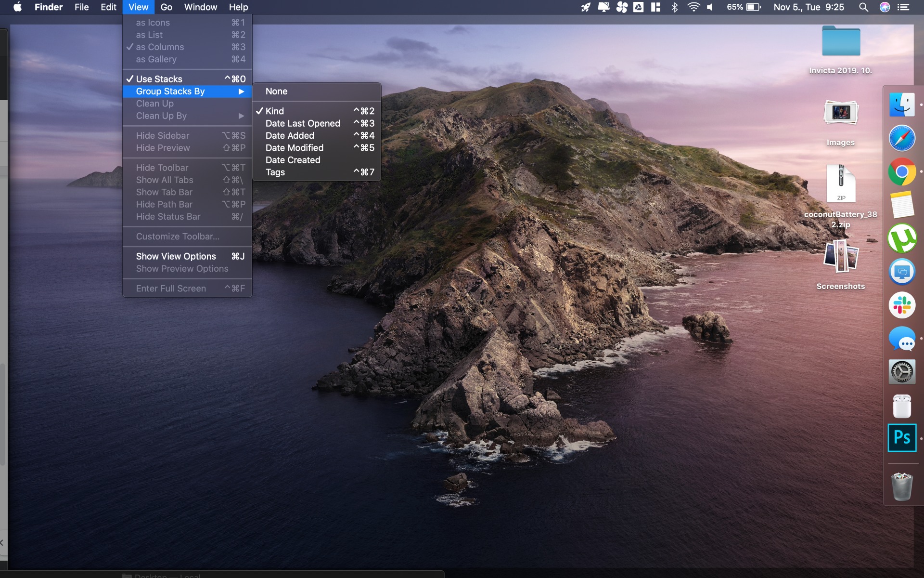Viewport: 924px width, 578px height.
Task: Toggle the Use Stacks option
Action: (x=187, y=79)
